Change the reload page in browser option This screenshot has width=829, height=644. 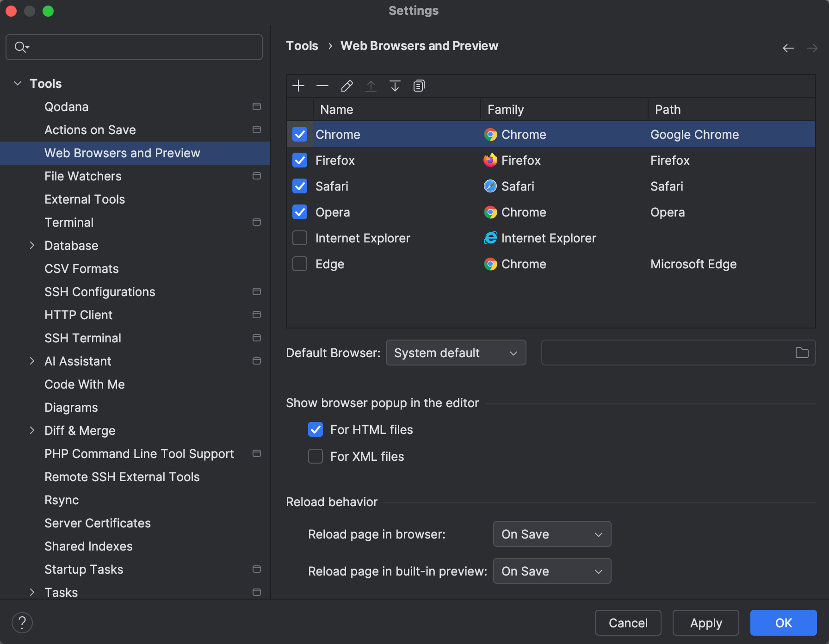pos(551,534)
